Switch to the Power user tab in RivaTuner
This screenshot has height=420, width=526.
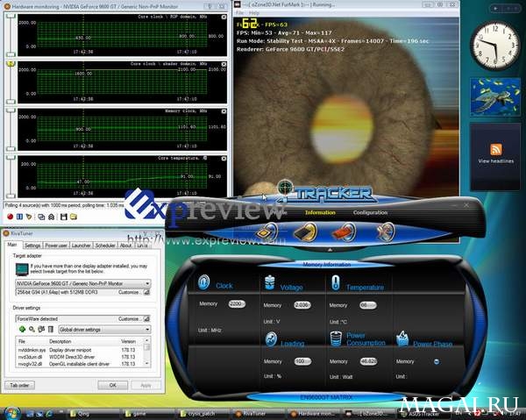point(56,246)
